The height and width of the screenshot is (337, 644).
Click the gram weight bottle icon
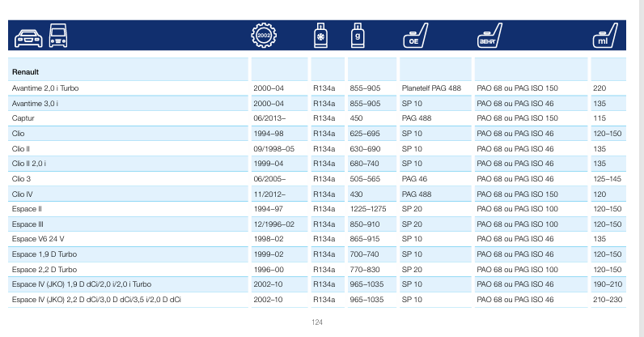coord(357,36)
